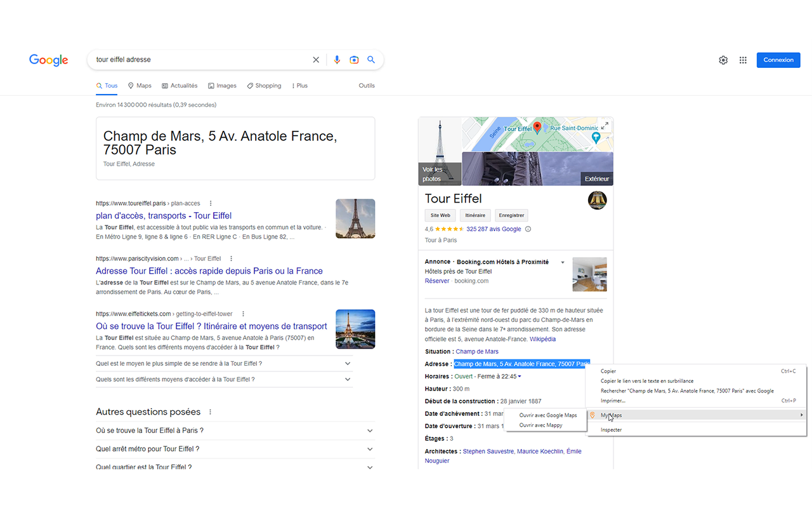Switch to the Images tab

pos(222,86)
